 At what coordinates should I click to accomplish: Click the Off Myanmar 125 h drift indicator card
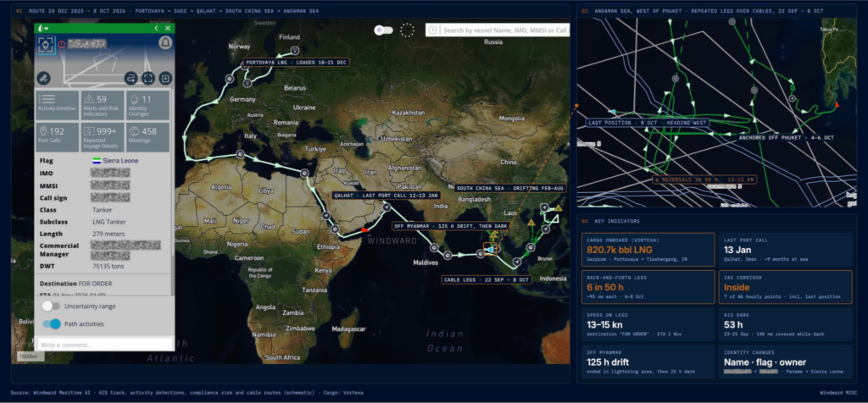coord(648,362)
